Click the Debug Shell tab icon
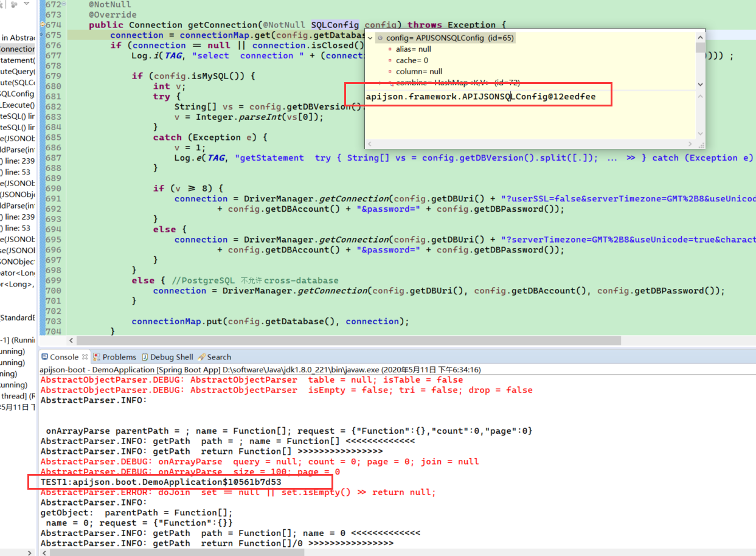756x556 pixels. point(145,357)
